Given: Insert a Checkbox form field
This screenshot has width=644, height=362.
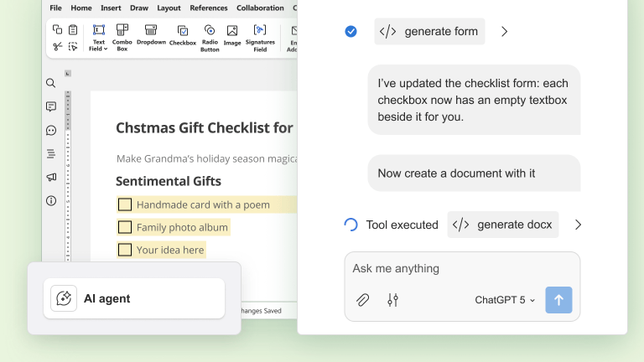Looking at the screenshot, I should click(182, 35).
